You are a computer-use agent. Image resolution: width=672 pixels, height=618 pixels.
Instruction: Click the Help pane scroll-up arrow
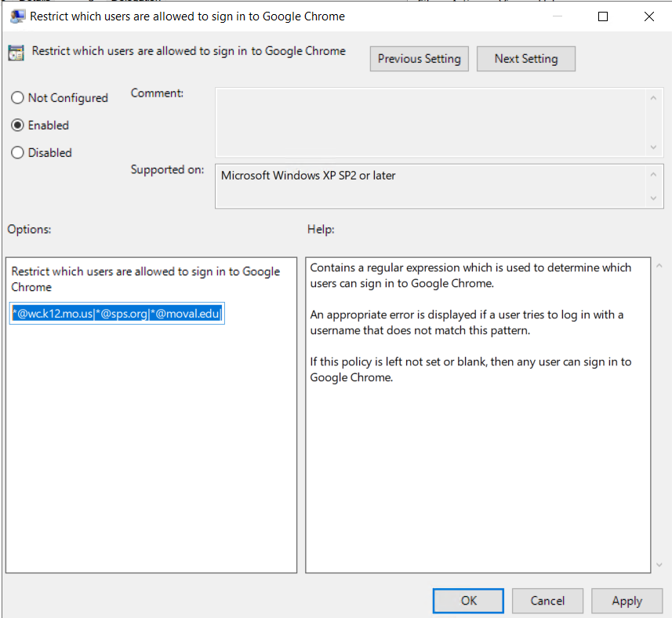click(x=659, y=265)
